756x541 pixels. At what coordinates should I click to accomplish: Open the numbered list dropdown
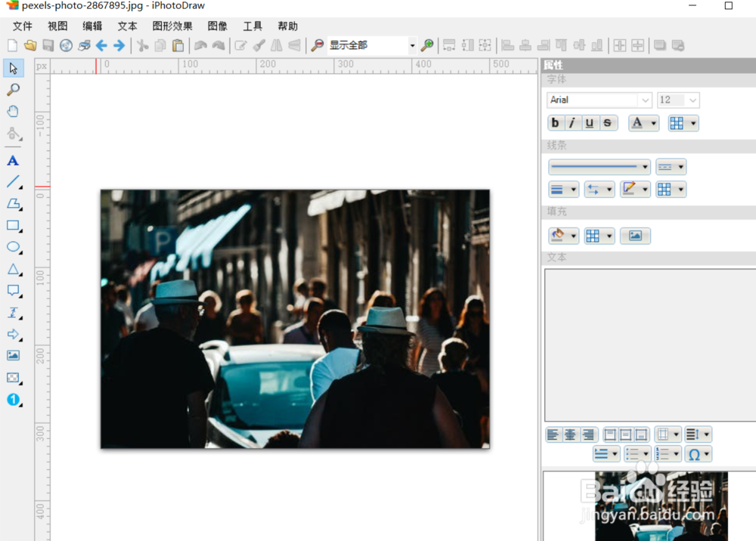(668, 454)
